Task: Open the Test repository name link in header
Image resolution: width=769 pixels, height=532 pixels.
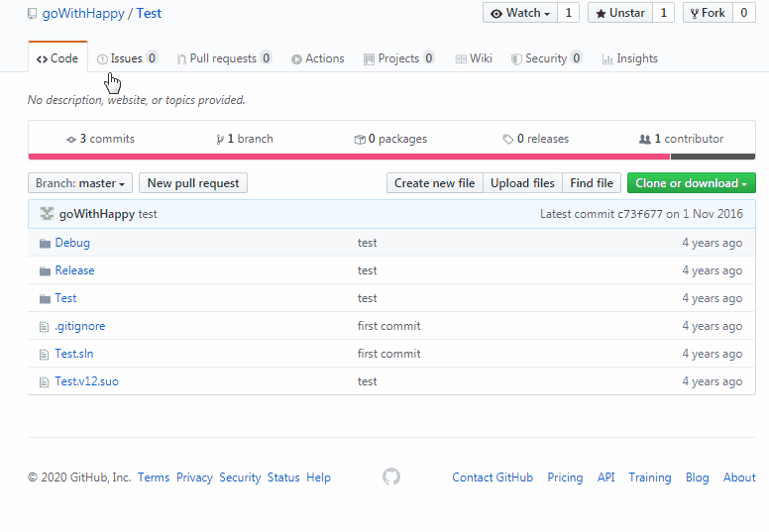Action: click(149, 13)
